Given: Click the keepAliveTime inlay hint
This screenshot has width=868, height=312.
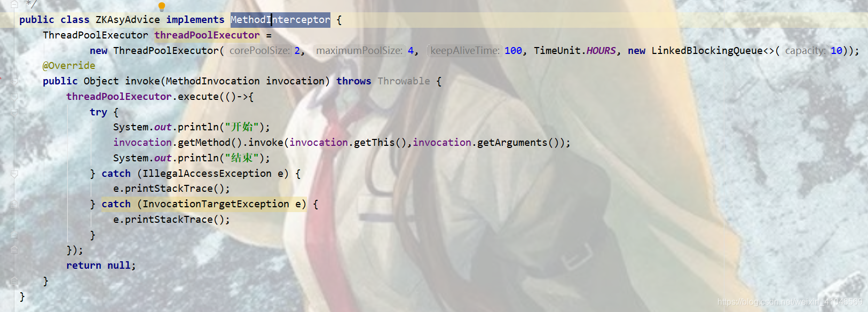Looking at the screenshot, I should pos(465,51).
